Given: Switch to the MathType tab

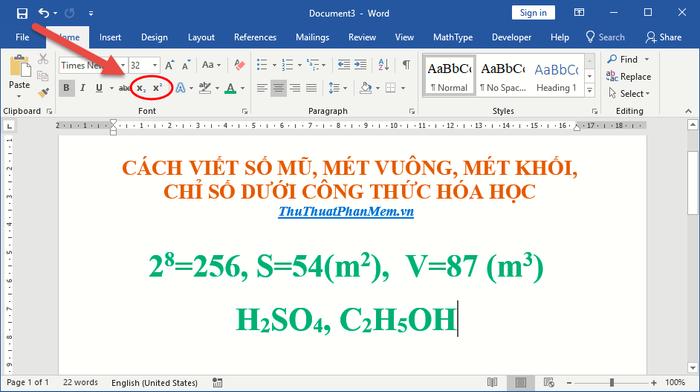Looking at the screenshot, I should coord(453,38).
